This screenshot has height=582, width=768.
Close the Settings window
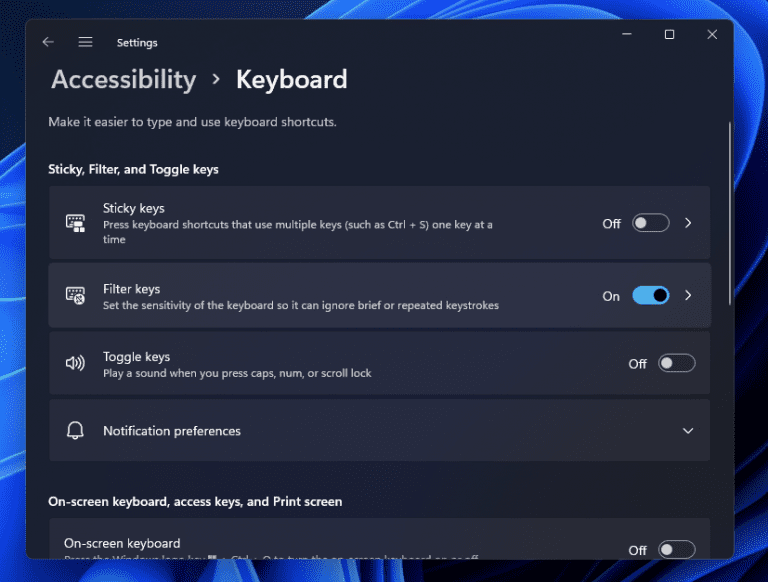(x=712, y=35)
